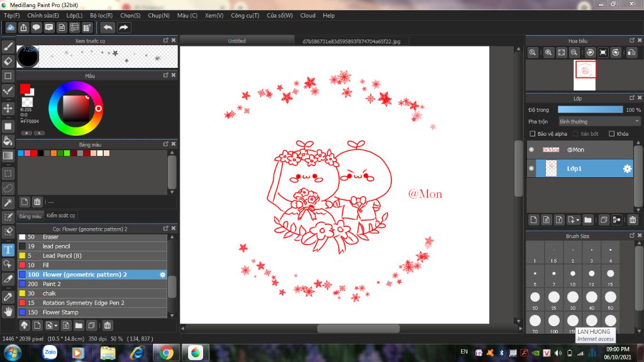Select the Gradient tool
This screenshot has width=644, height=362.
(x=8, y=156)
